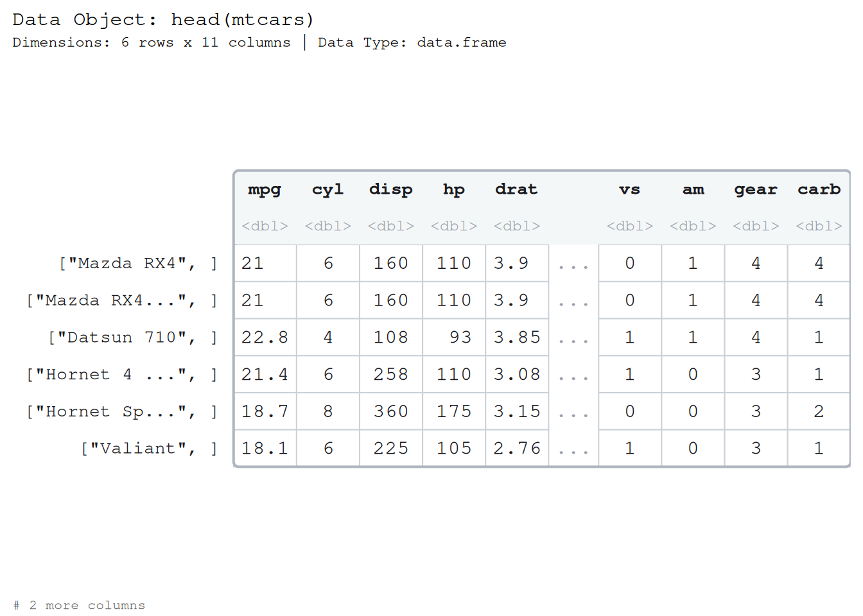Click the 'Data Object: head(mtcars)' title

[x=163, y=19]
